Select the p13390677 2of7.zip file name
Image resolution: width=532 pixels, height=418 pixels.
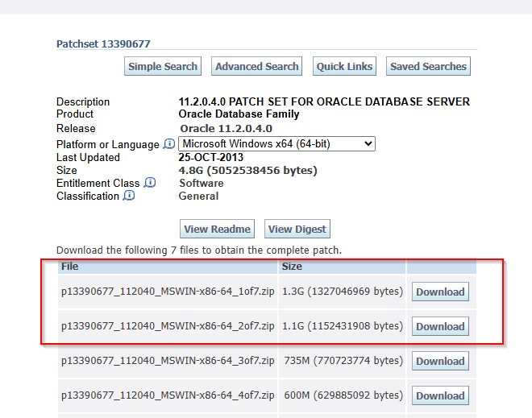pos(168,326)
